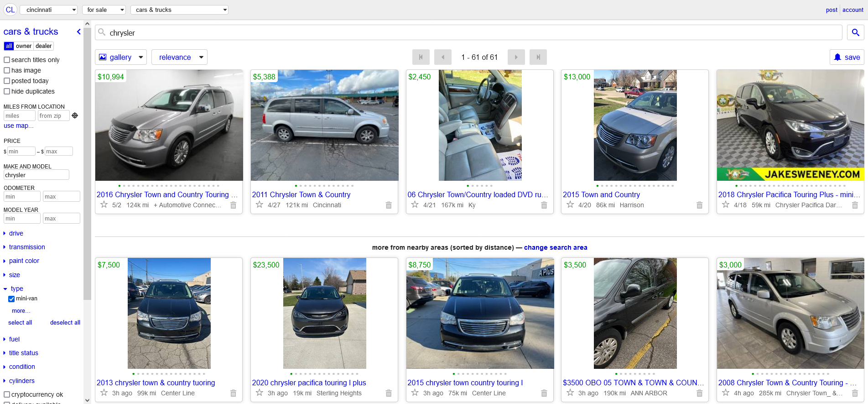This screenshot has width=868, height=404.
Task: Collapse sidebar with the left chevron
Action: tap(78, 31)
